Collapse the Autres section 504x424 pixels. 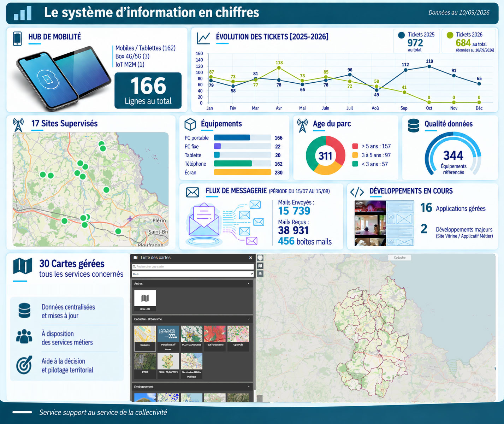[x=248, y=283]
